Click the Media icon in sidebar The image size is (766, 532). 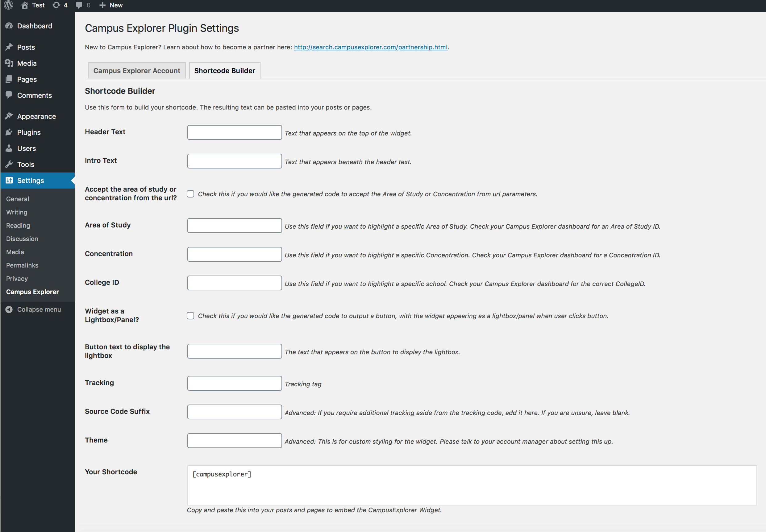click(9, 63)
